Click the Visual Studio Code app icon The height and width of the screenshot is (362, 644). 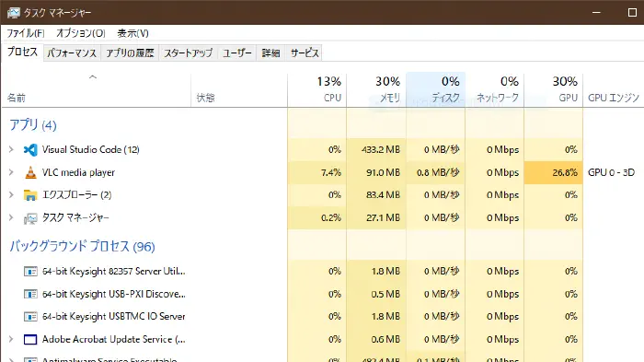click(30, 150)
